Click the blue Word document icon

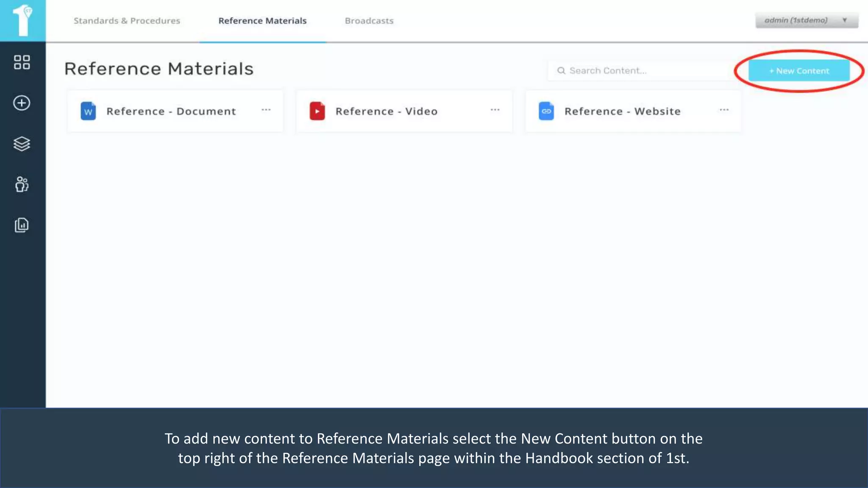(88, 111)
